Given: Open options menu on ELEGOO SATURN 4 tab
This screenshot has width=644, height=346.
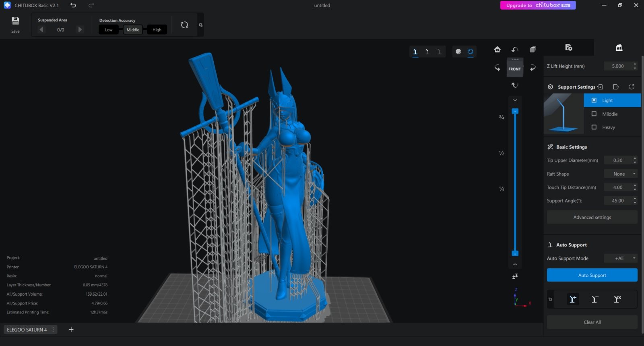Looking at the screenshot, I should [53, 329].
